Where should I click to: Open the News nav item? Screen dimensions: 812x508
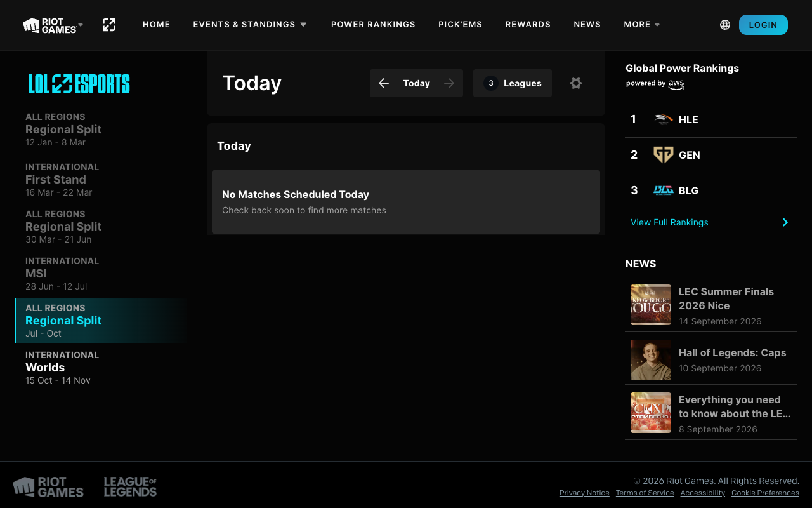pyautogui.click(x=587, y=24)
